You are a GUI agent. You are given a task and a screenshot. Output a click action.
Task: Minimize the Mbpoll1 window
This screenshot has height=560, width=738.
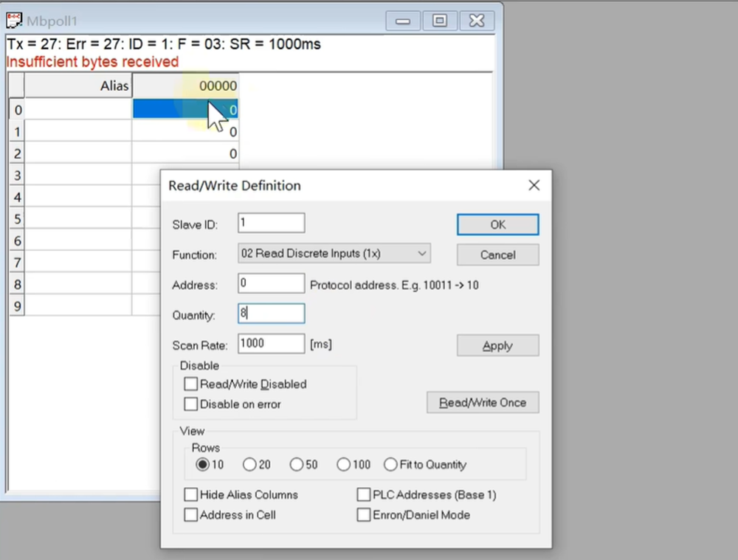(403, 21)
